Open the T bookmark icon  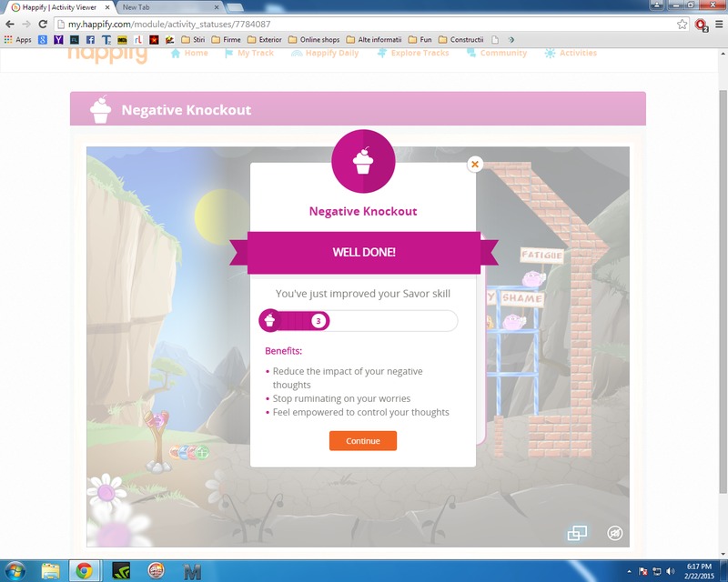(106, 39)
